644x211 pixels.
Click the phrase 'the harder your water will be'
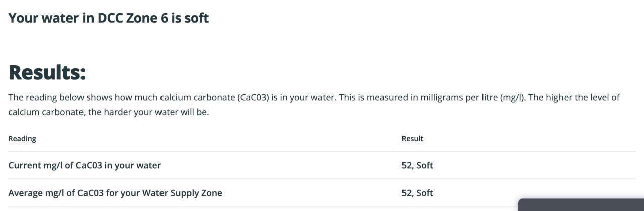click(148, 112)
